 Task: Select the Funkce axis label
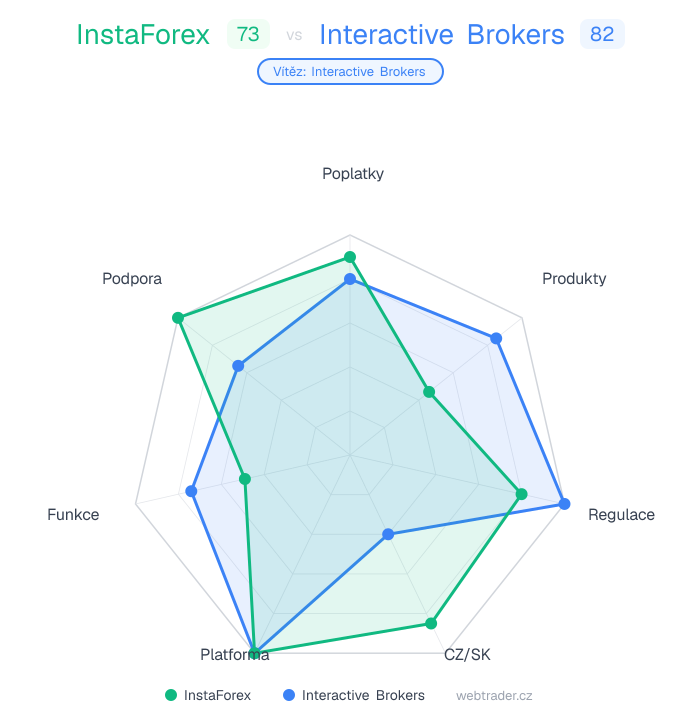pos(73,515)
